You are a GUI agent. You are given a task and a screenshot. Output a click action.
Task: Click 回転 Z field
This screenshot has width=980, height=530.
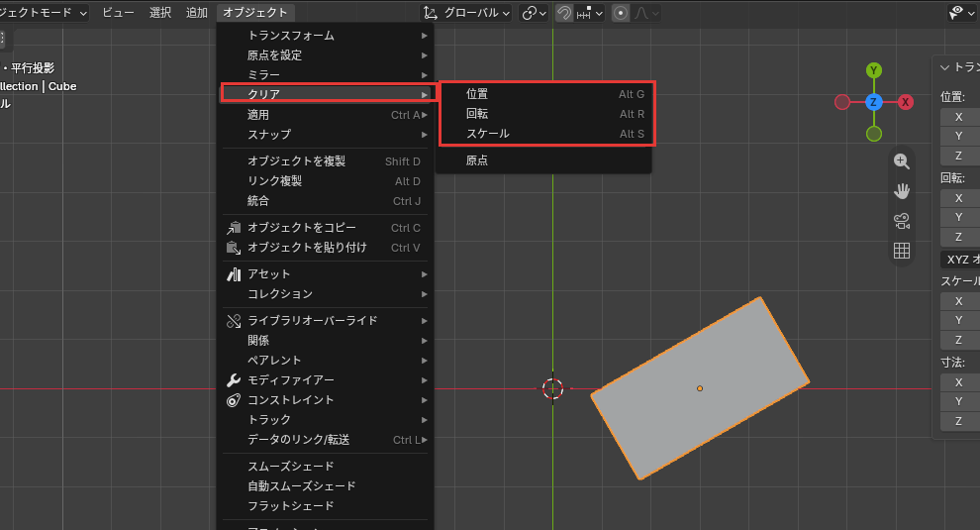coord(960,237)
